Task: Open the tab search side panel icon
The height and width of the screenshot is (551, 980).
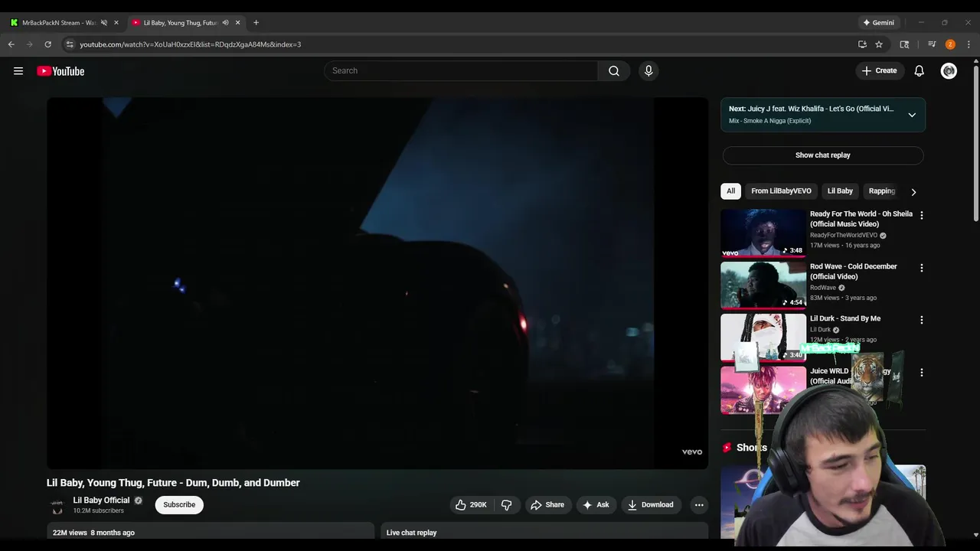Action: coord(904,44)
